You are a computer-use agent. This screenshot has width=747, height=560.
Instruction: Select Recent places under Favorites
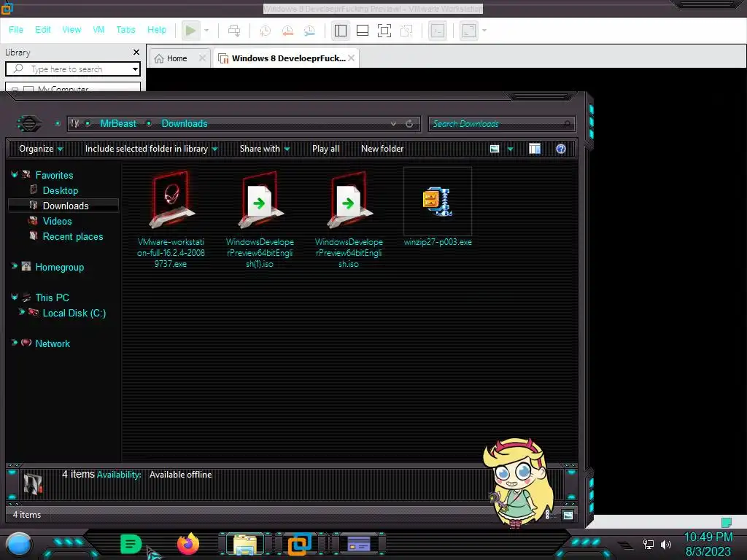click(72, 236)
